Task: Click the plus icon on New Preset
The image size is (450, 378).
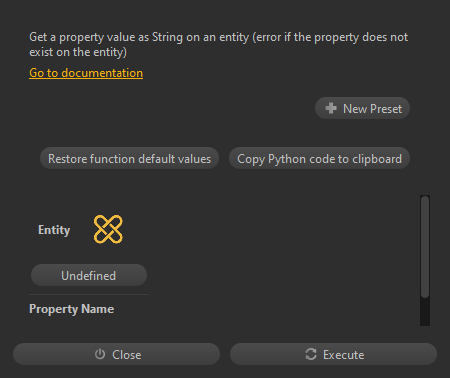Action: 331,108
